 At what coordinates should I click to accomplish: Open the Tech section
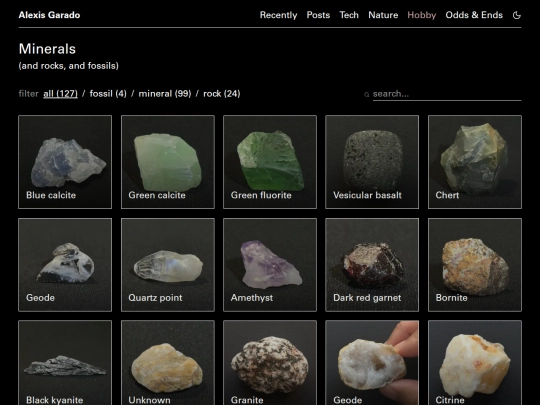[349, 15]
